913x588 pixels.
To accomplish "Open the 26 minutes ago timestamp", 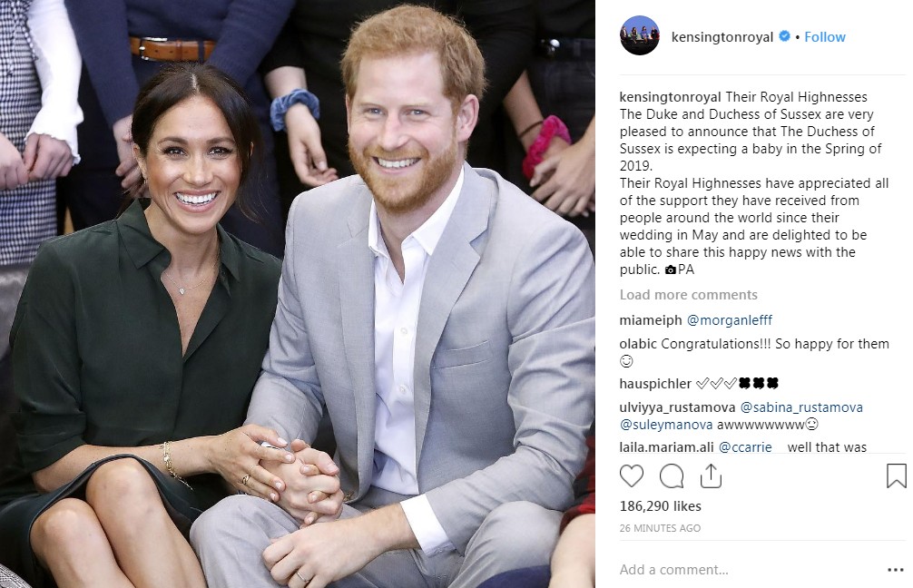I will point(660,528).
